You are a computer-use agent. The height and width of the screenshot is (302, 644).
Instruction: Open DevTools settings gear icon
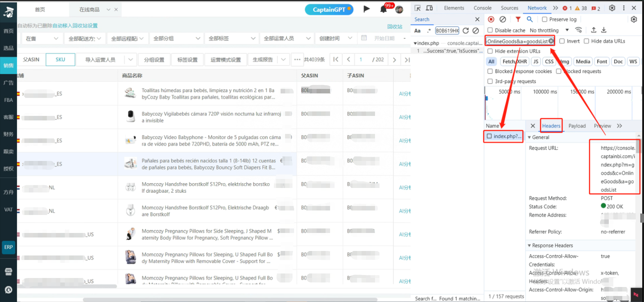(612, 8)
